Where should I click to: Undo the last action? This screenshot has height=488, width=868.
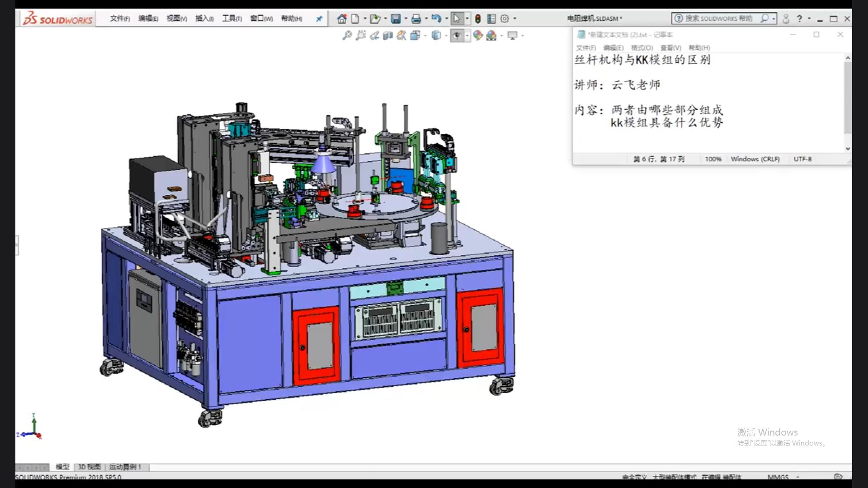436,19
